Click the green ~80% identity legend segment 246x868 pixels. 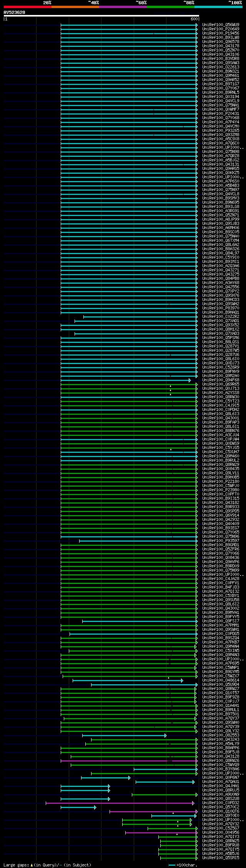pyautogui.click(x=170, y=7)
